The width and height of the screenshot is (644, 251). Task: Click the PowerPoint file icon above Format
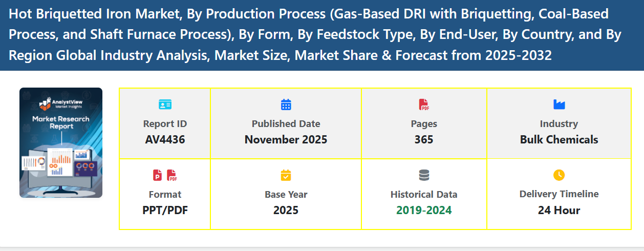point(158,175)
